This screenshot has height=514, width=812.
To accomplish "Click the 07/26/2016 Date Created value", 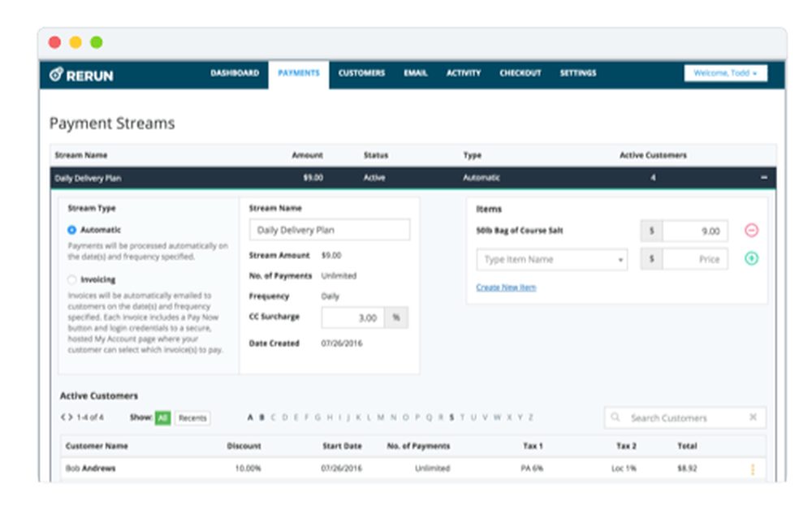I will [342, 343].
